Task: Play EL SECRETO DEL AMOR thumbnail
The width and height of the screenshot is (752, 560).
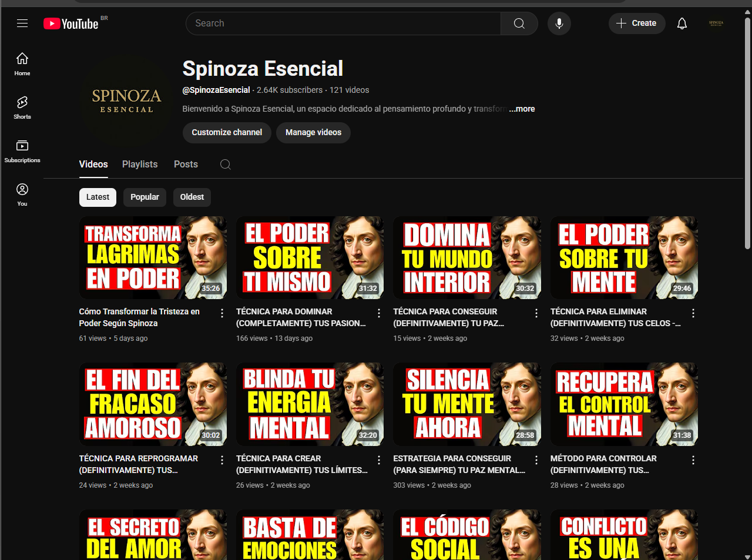Action: tap(153, 535)
